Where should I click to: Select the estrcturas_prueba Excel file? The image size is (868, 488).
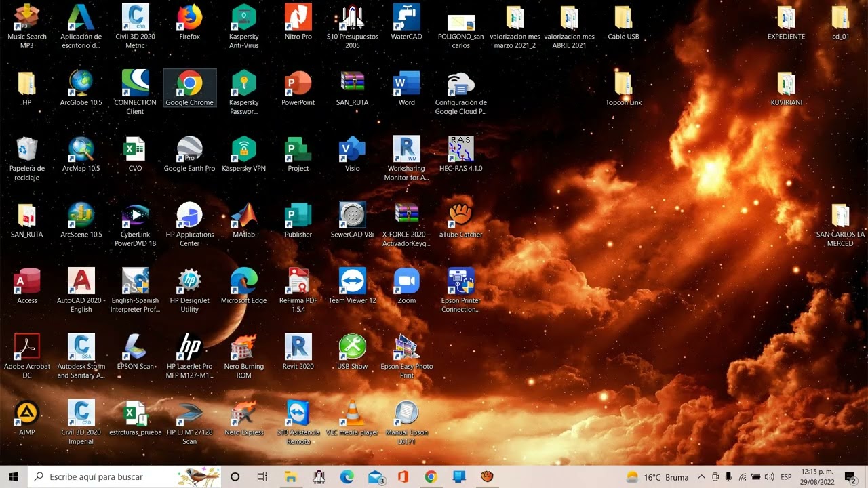click(136, 417)
